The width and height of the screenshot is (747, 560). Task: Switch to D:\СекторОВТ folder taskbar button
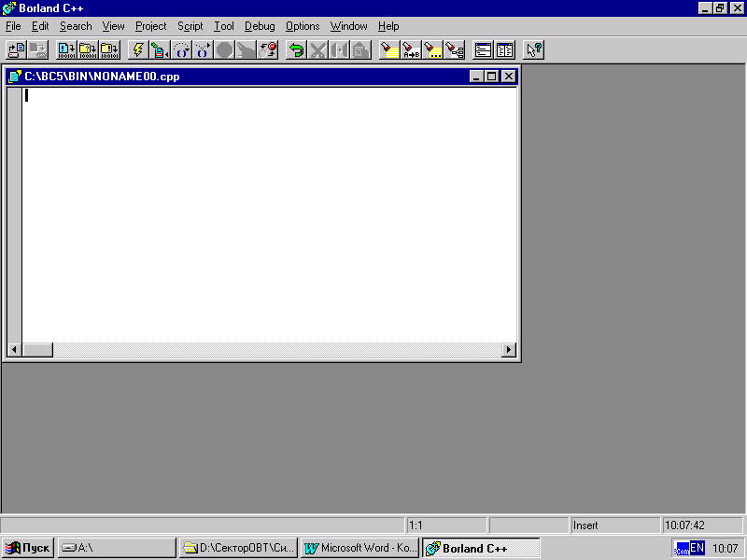(x=239, y=548)
